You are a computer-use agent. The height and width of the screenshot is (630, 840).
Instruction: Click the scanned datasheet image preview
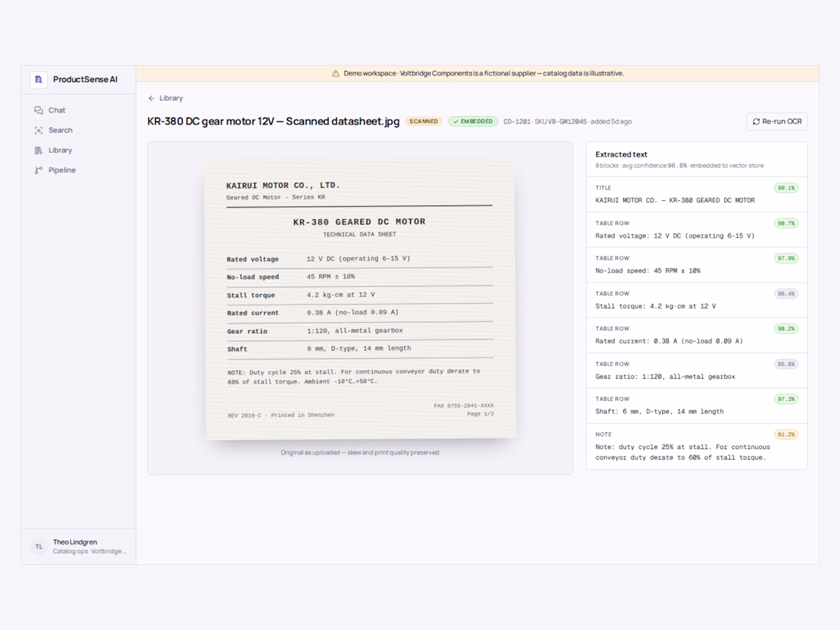click(360, 300)
